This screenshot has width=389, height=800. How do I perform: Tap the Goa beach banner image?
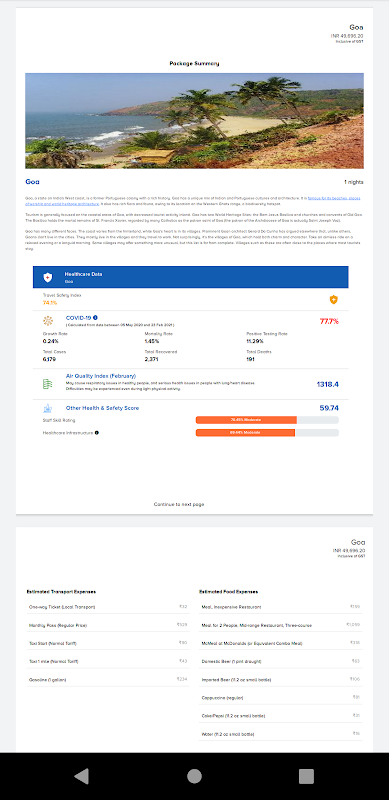(194, 121)
